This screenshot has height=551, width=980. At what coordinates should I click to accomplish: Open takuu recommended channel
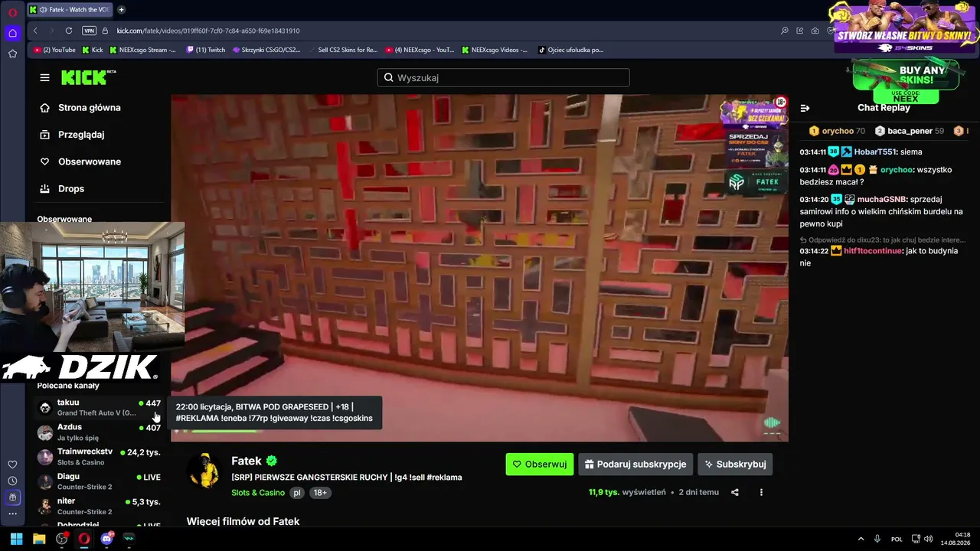point(100,407)
